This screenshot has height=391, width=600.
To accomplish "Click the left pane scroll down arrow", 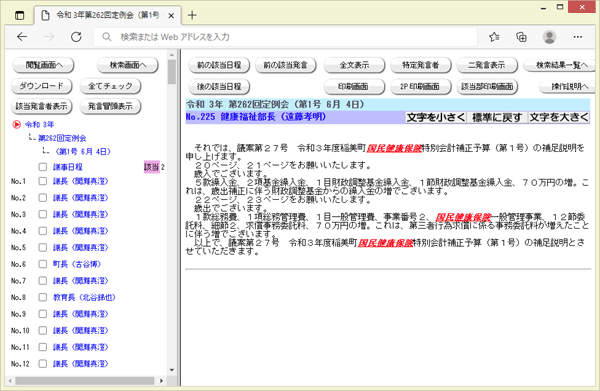I will point(171,370).
